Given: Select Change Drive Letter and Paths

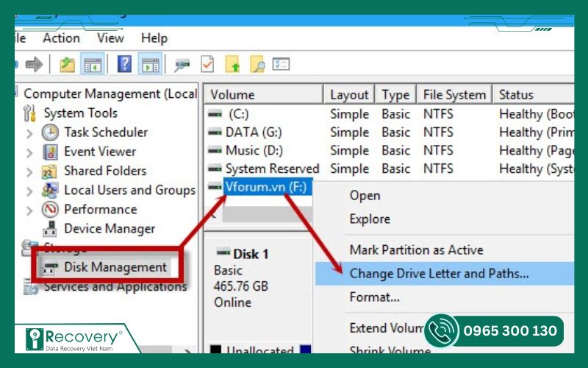Looking at the screenshot, I should (x=445, y=273).
